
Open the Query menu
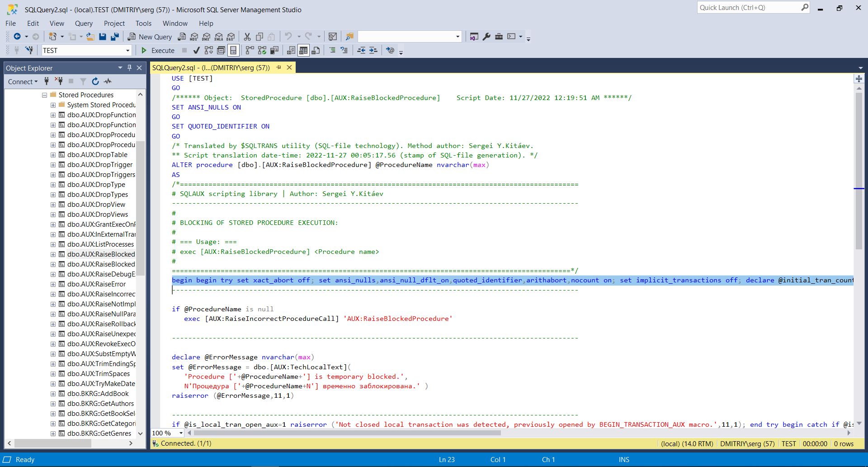click(x=84, y=24)
